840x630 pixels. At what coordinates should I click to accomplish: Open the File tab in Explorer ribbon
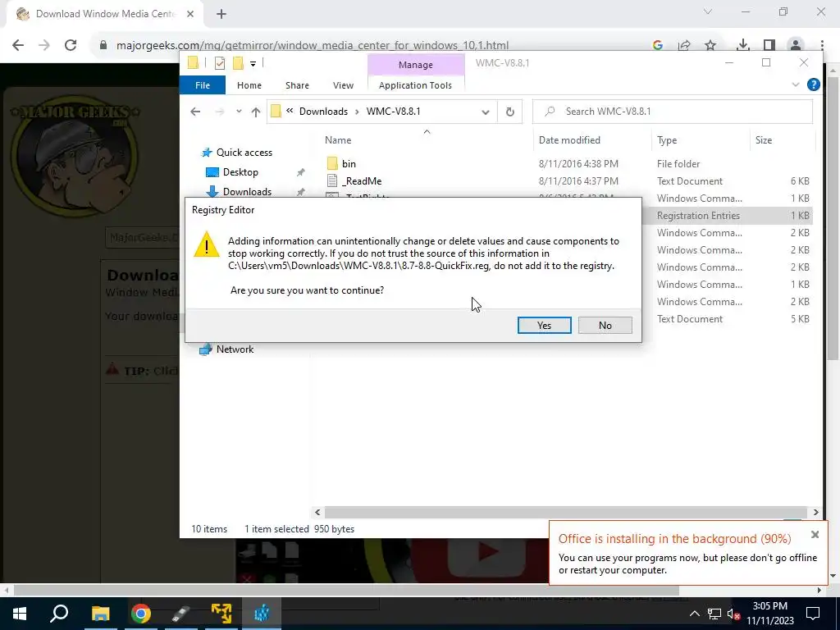pos(203,85)
